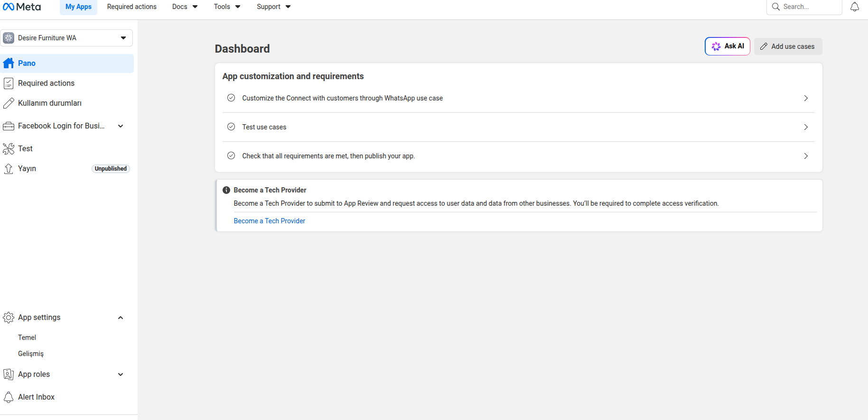Click the info icon beside Become a Tech Provider
868x420 pixels.
click(226, 190)
